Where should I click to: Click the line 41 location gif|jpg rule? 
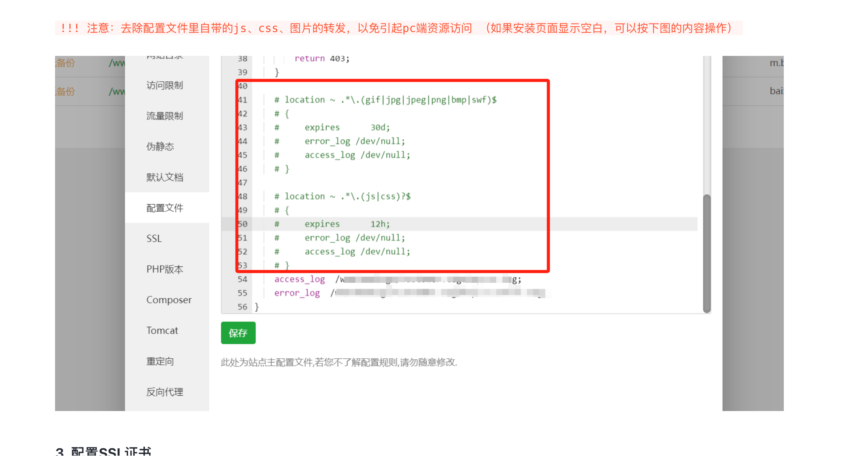pos(385,100)
